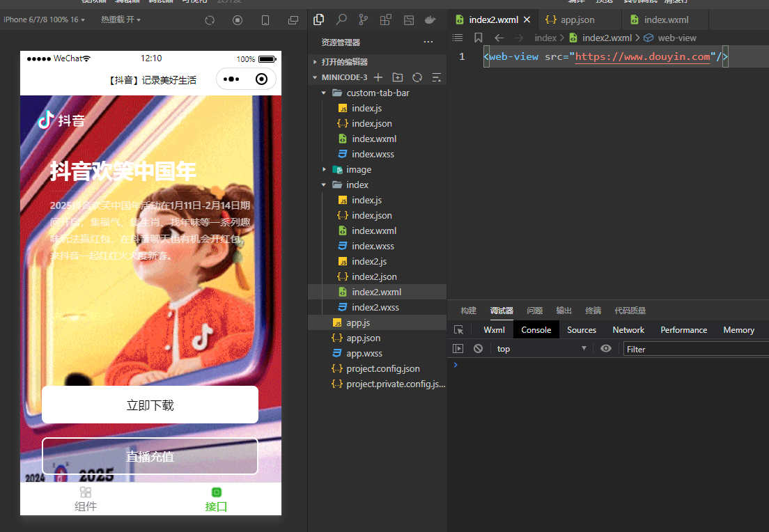Switch to the 问题 panel tab
This screenshot has width=769, height=532.
click(x=534, y=311)
